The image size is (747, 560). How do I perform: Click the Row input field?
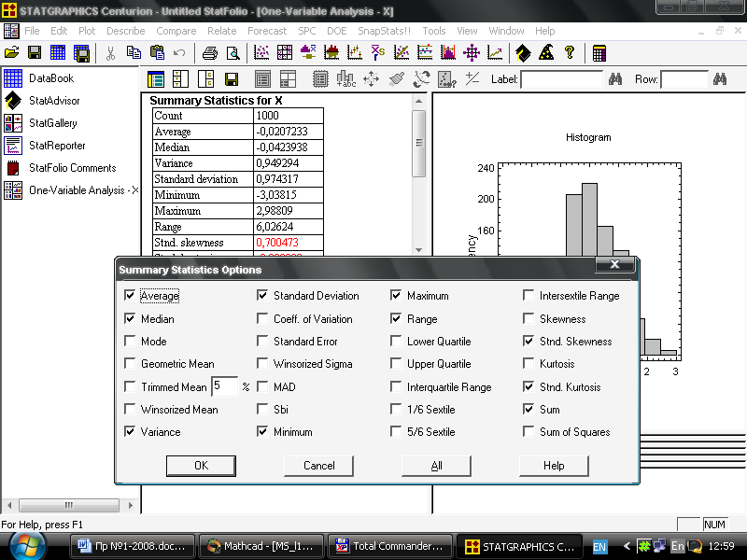pyautogui.click(x=684, y=79)
